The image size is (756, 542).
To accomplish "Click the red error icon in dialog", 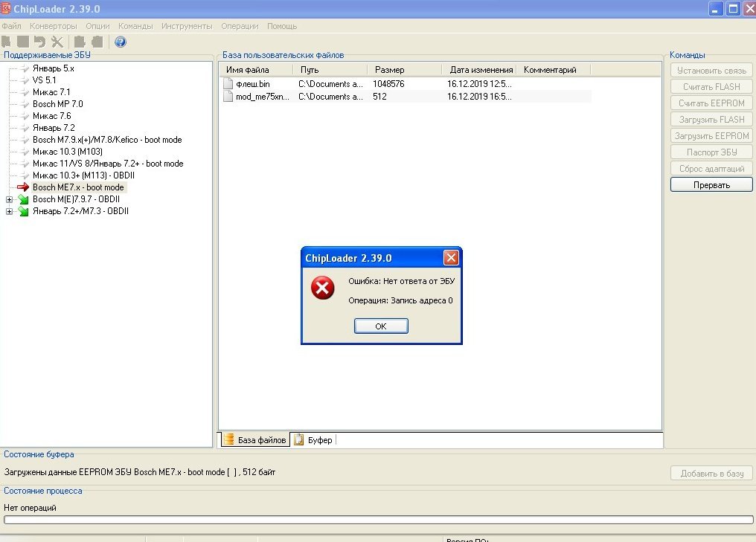I will click(322, 288).
